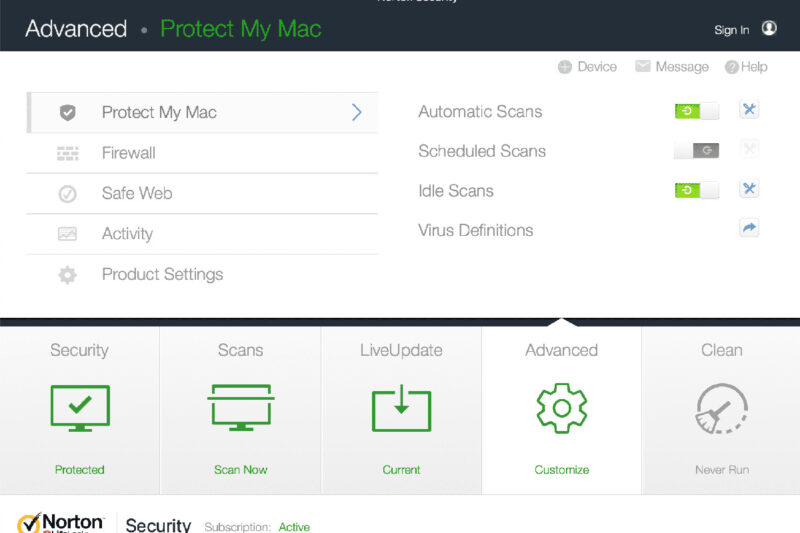Image resolution: width=800 pixels, height=533 pixels.
Task: Click the LiveUpdate download arrow icon
Action: (402, 408)
